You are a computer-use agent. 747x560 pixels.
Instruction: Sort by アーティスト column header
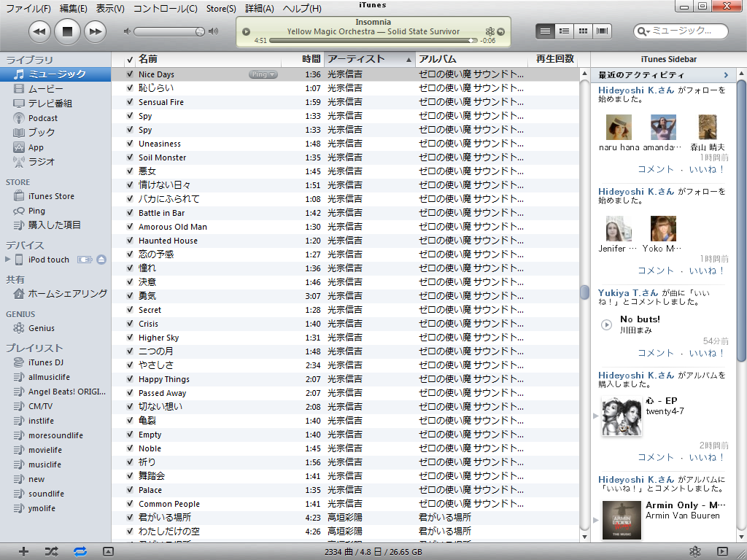pos(370,59)
